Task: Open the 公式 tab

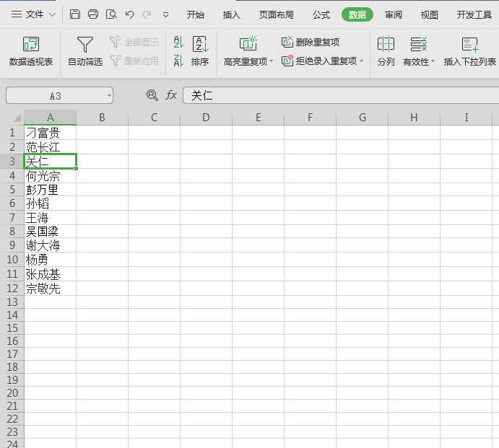Action: 321,14
